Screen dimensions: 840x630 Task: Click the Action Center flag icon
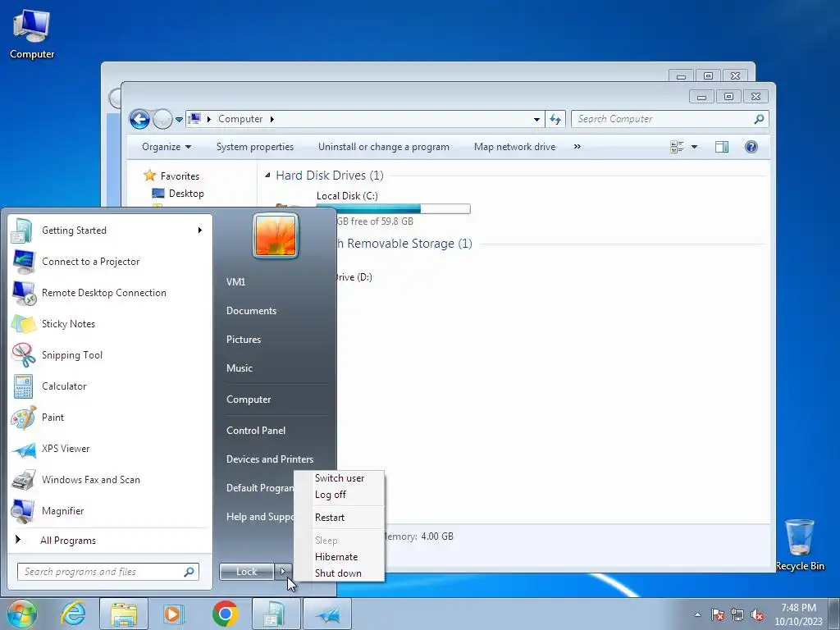(x=717, y=614)
